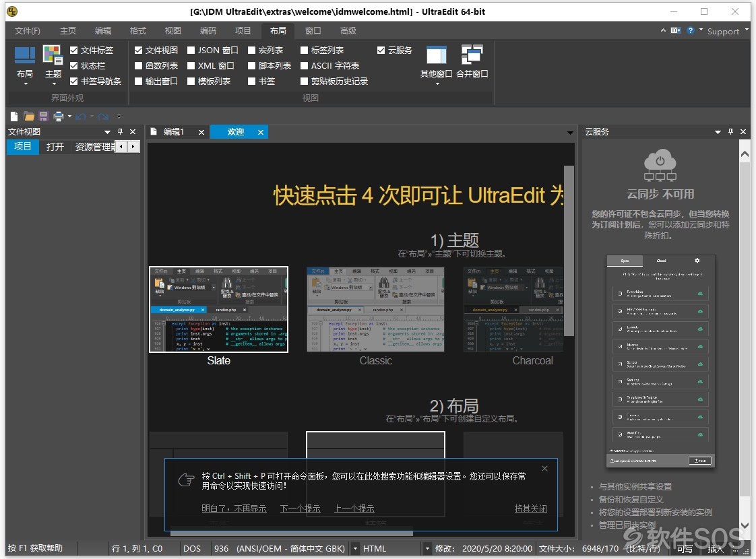The image size is (756, 559).
Task: Click welcome page horizontal scrollbar
Action: click(292, 533)
